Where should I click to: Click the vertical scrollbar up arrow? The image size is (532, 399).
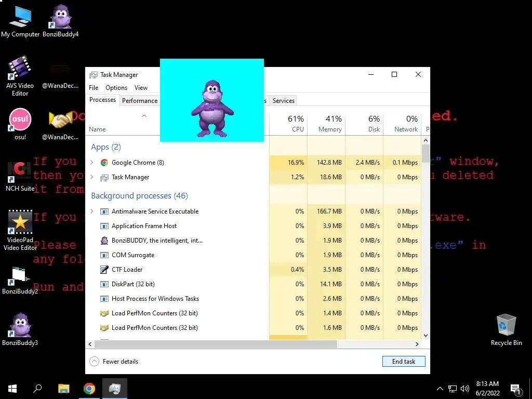click(x=426, y=140)
